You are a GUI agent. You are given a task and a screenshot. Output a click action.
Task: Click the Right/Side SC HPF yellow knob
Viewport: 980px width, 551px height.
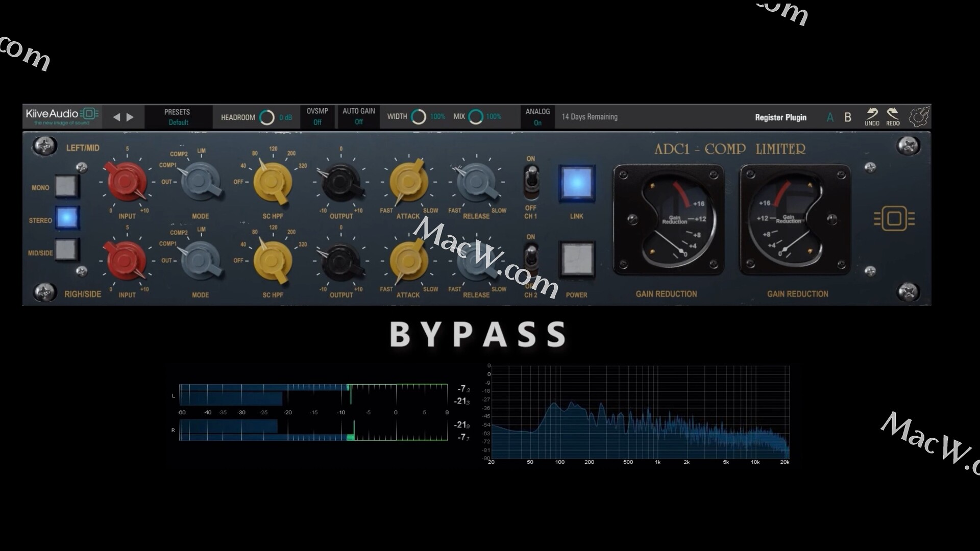click(273, 261)
